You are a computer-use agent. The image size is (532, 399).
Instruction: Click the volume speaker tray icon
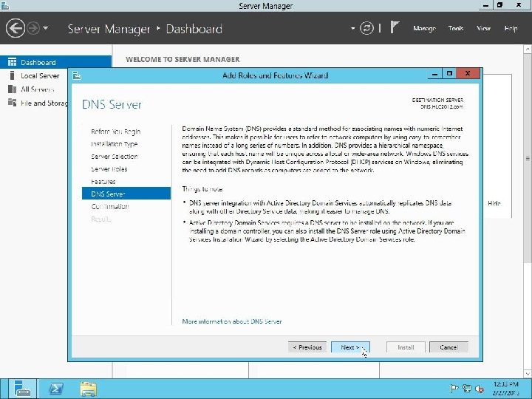pos(480,389)
